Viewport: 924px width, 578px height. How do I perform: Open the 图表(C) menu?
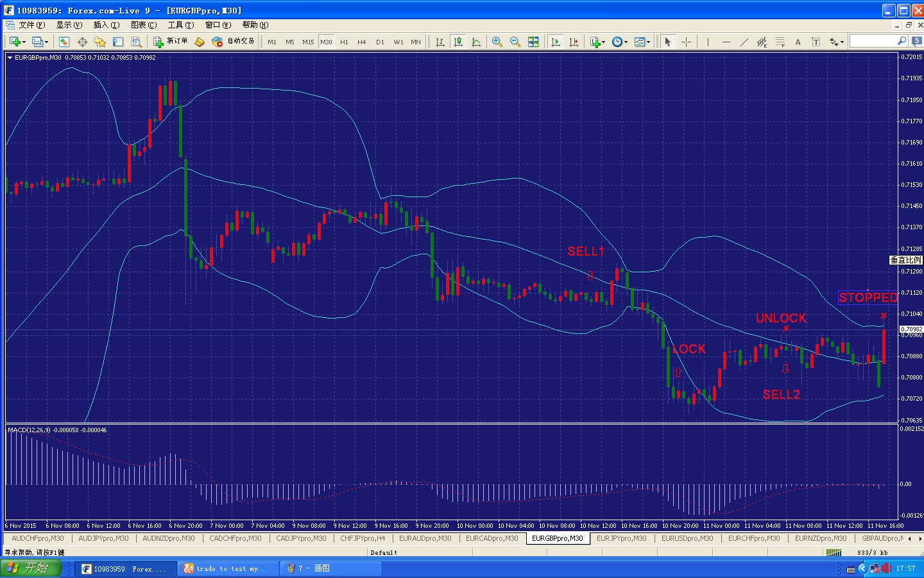point(144,25)
